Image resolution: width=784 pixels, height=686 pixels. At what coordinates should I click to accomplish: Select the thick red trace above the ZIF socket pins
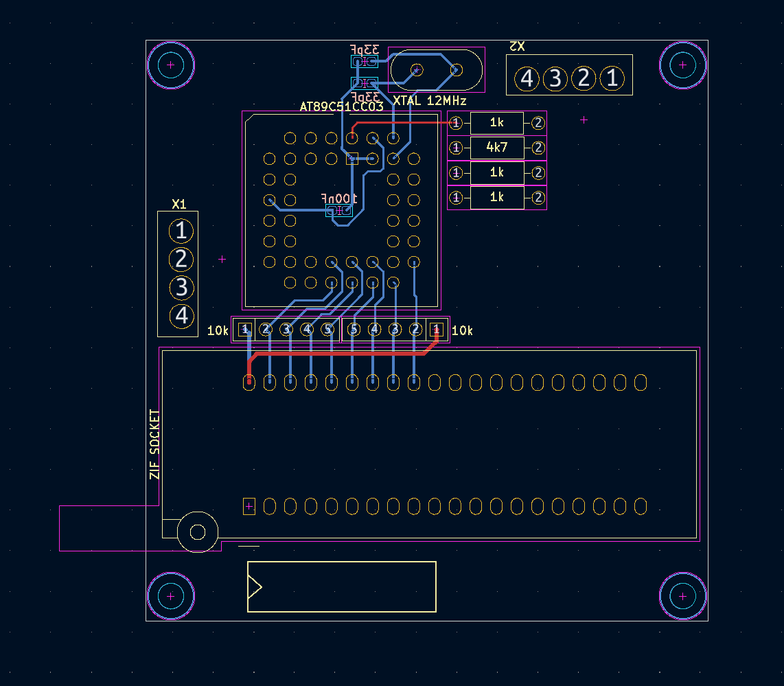click(x=340, y=354)
